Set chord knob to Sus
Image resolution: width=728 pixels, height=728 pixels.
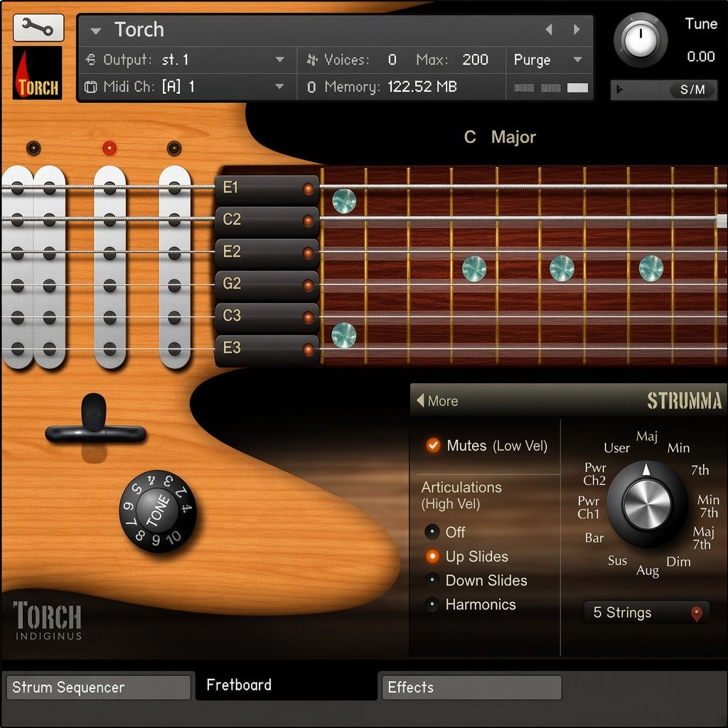pyautogui.click(x=617, y=561)
